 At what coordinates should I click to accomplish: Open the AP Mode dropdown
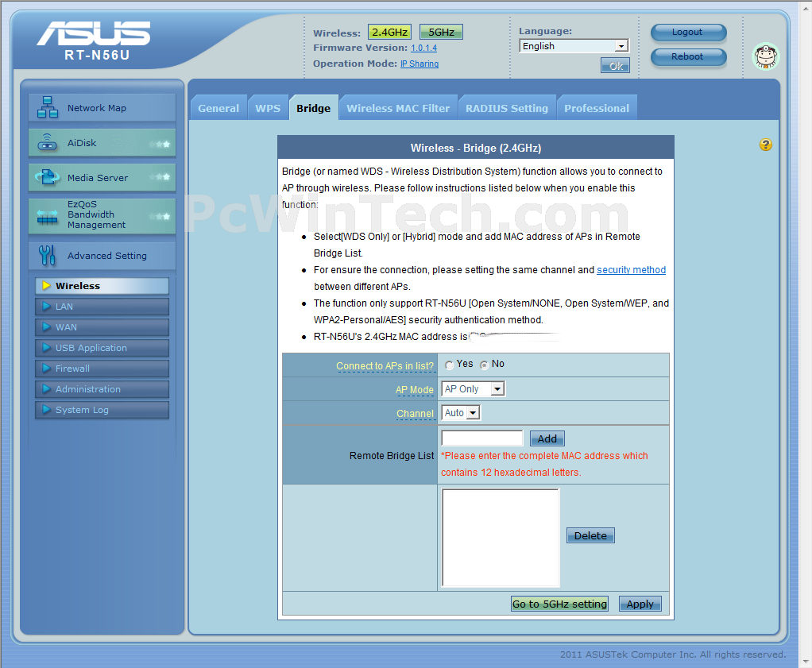coord(474,389)
